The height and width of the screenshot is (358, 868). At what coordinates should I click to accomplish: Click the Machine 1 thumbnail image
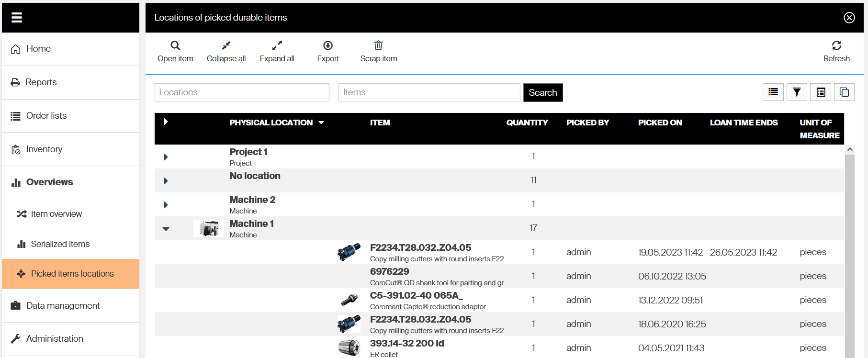208,228
